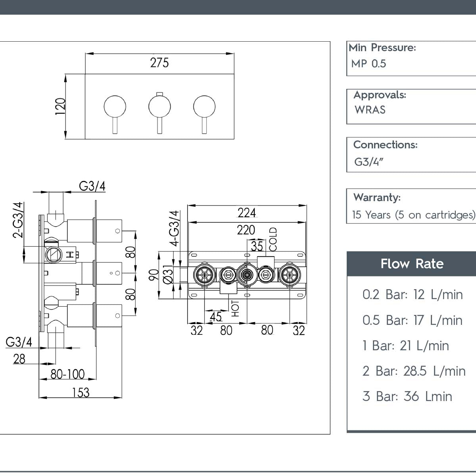Click the '3 Bar: 36 Lmin' row
The height and width of the screenshot is (476, 476).
pos(407,396)
